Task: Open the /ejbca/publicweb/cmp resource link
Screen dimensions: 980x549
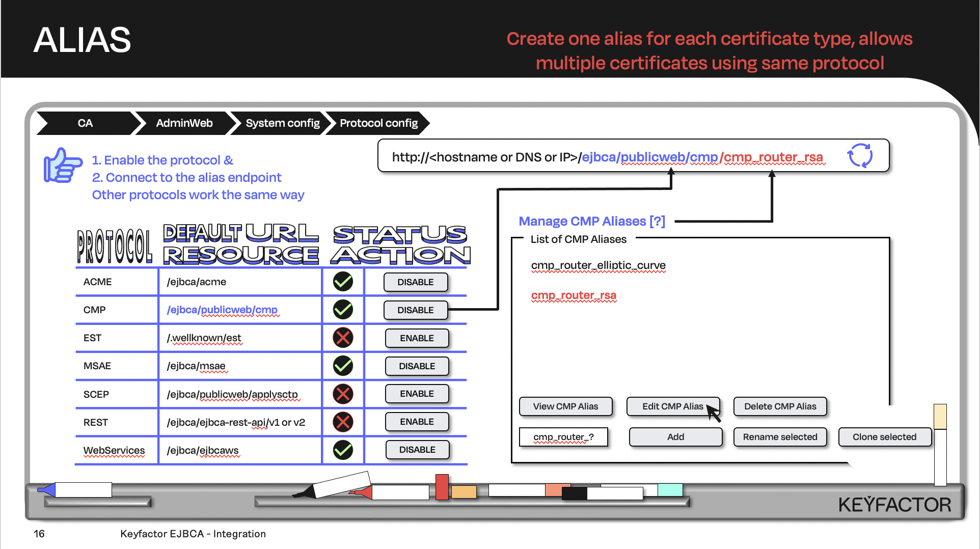Action: (222, 310)
